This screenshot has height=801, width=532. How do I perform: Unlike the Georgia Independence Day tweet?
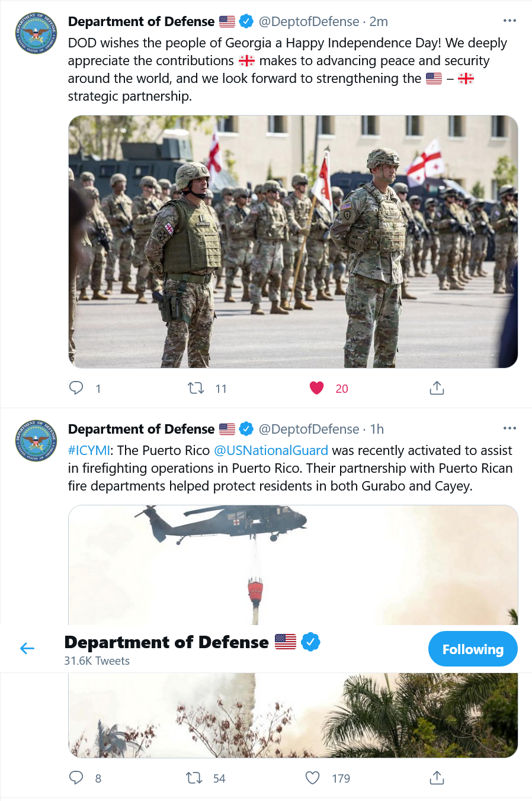coord(317,388)
